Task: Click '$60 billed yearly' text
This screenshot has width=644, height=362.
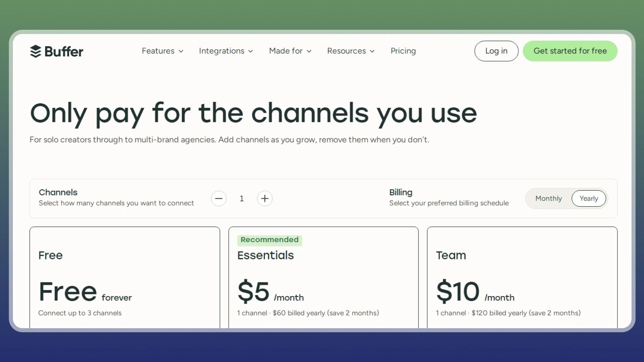Action: pyautogui.click(x=299, y=313)
